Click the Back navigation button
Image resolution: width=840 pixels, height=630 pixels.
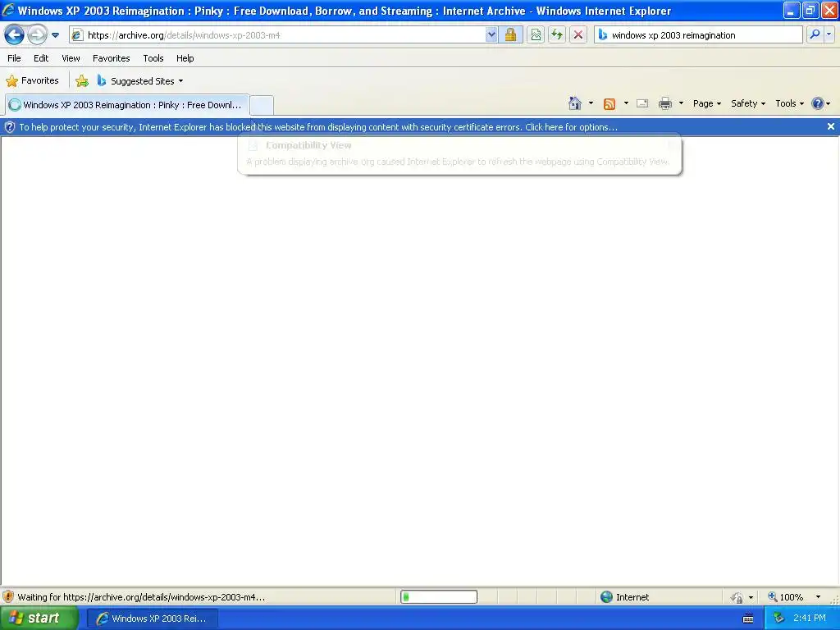[14, 34]
